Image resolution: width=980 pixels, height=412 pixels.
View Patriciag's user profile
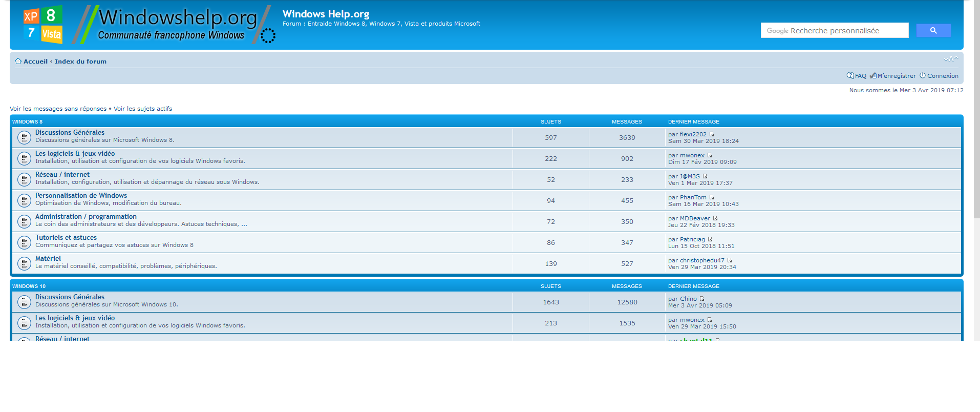(692, 239)
